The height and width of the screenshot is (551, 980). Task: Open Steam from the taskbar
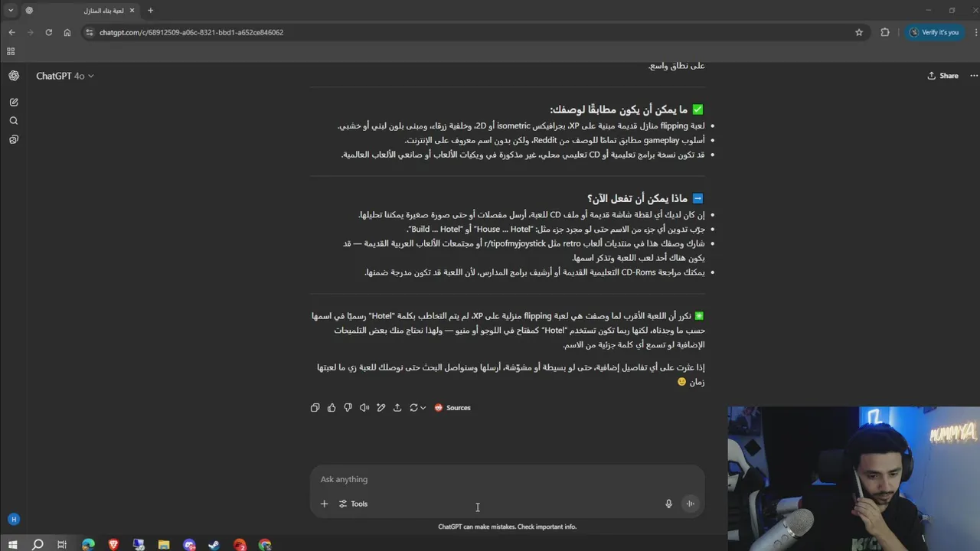click(214, 545)
